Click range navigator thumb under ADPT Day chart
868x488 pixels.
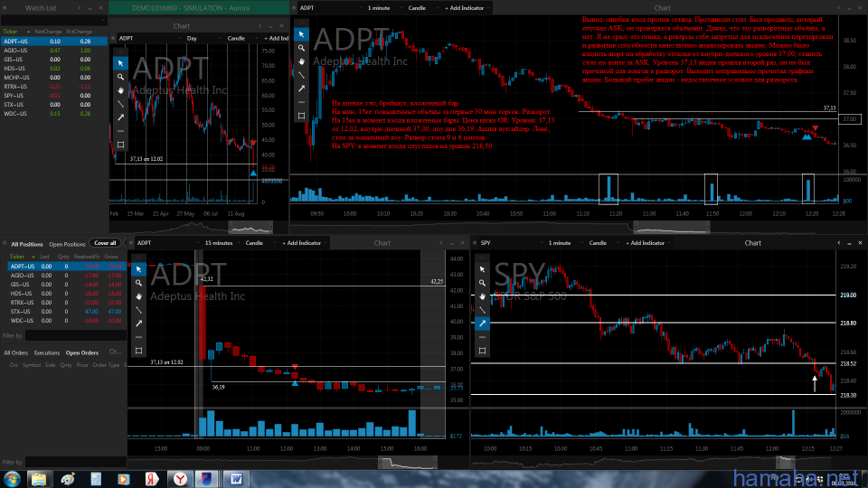coord(250,227)
